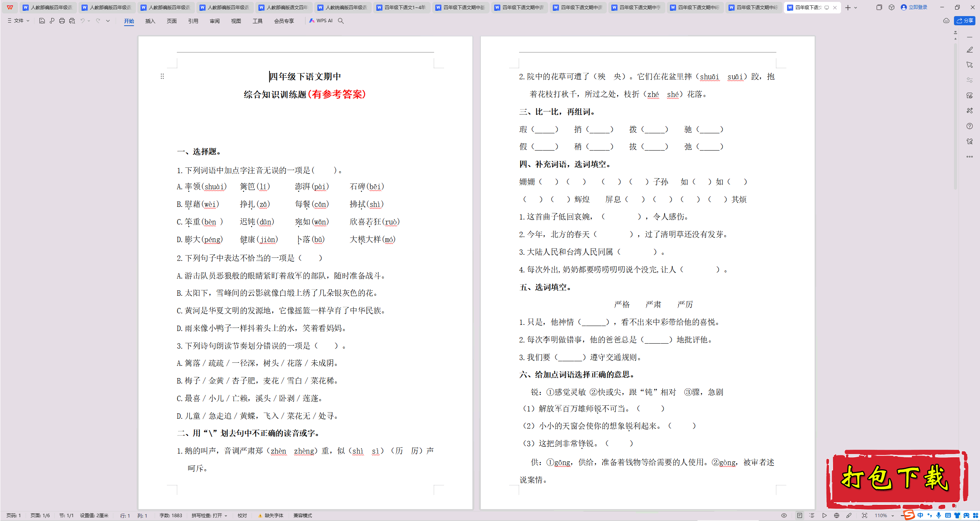Open the tools icon in right sidebar
The height and width of the screenshot is (521, 980).
click(970, 111)
